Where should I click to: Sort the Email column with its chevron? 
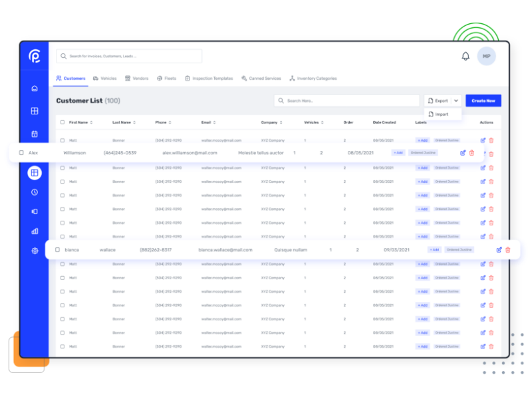[215, 122]
